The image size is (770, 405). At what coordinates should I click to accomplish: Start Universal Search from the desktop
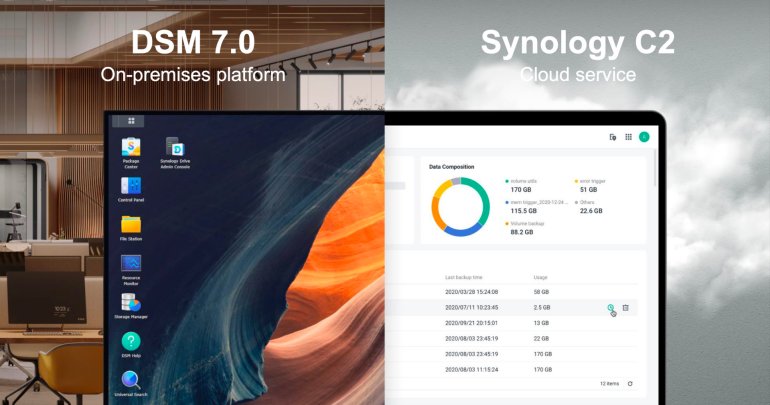click(131, 381)
